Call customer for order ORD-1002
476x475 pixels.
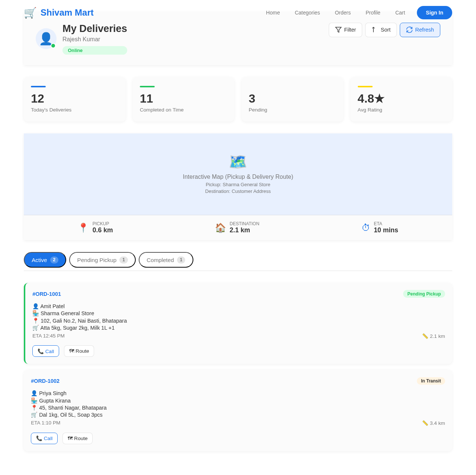44,438
